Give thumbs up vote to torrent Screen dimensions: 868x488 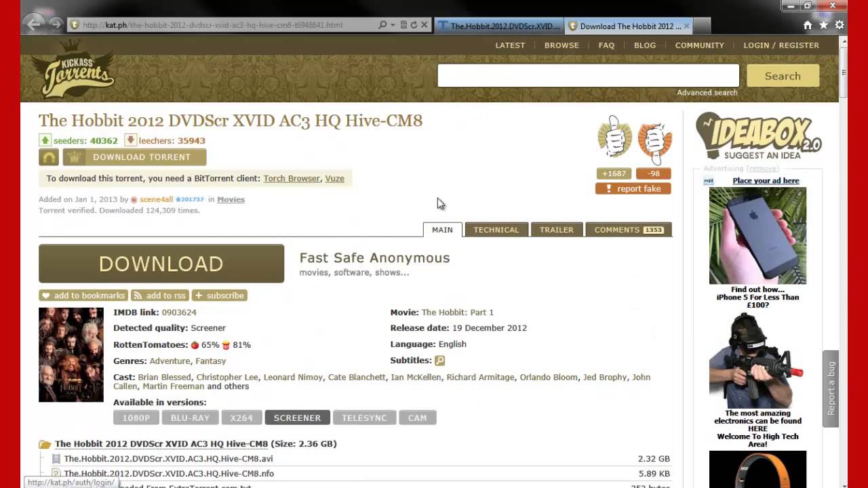tap(614, 138)
